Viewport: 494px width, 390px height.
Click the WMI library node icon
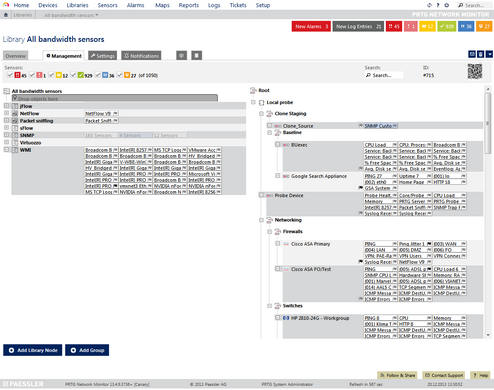pyautogui.click(x=15, y=150)
